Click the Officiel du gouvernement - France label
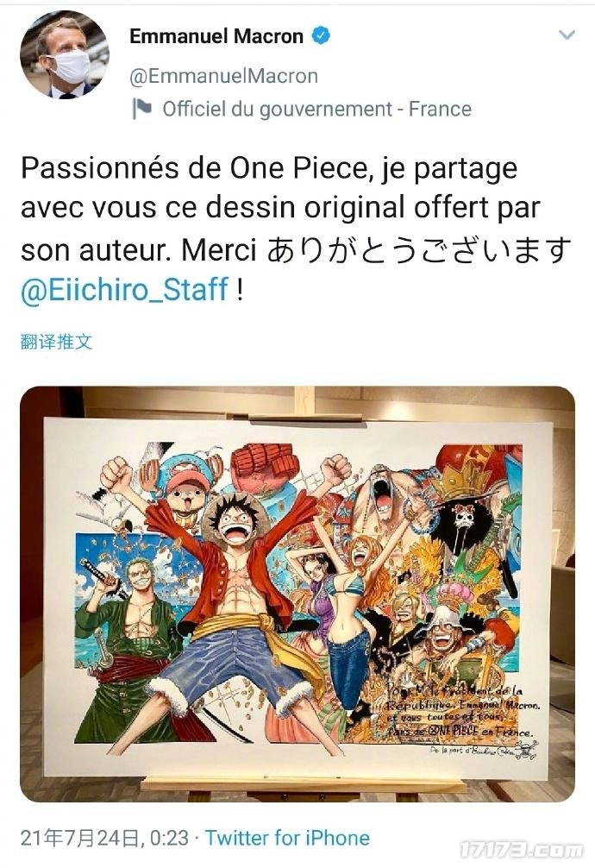The width and height of the screenshot is (595, 868). (x=317, y=109)
